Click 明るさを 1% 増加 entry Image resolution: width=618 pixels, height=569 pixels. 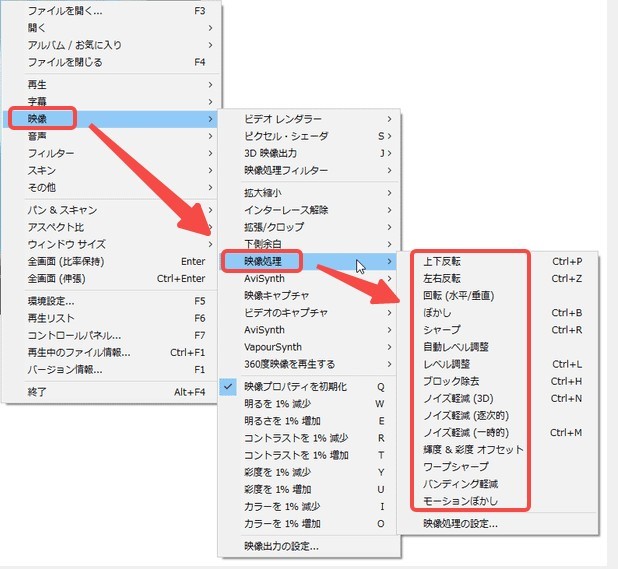309,421
